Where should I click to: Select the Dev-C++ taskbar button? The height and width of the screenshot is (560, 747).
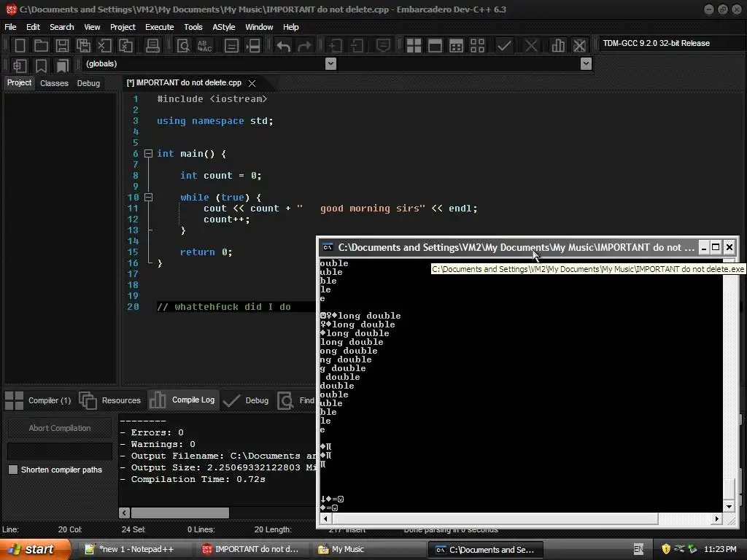[251, 549]
